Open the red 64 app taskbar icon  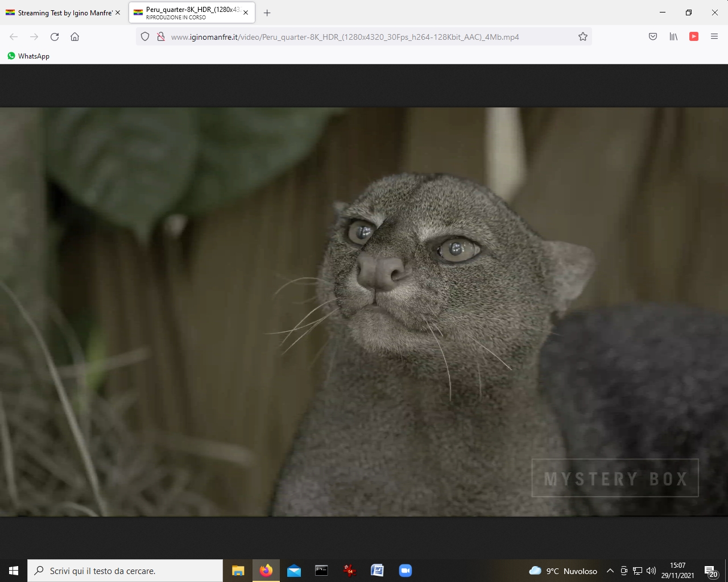click(350, 571)
